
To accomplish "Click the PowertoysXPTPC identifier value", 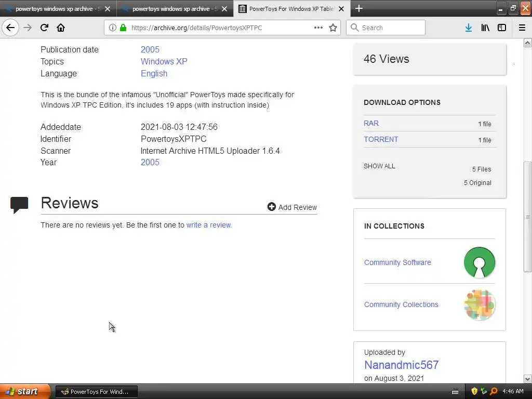I will pyautogui.click(x=174, y=139).
